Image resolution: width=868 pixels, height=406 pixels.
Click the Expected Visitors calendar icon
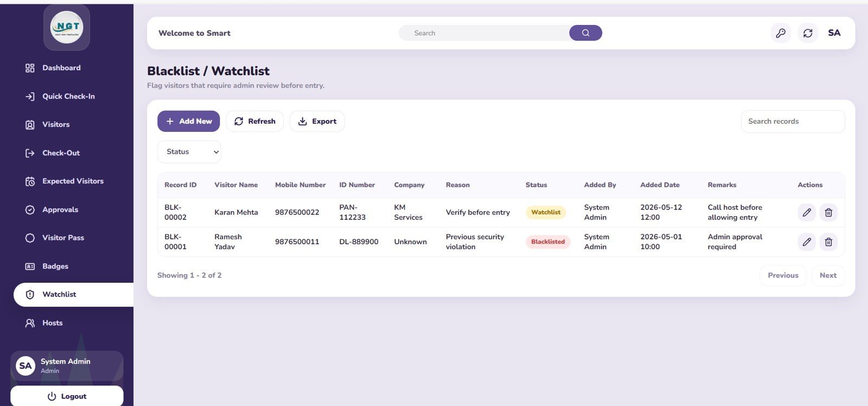pos(30,181)
